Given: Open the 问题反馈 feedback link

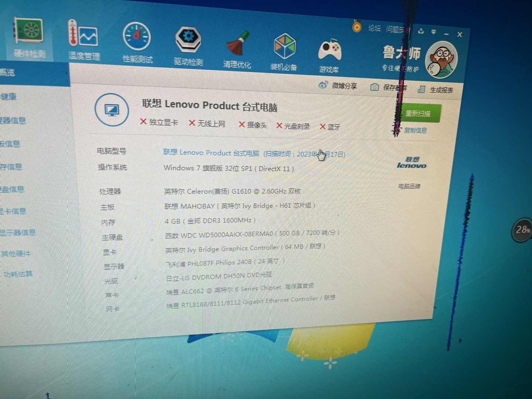Looking at the screenshot, I should click(398, 30).
